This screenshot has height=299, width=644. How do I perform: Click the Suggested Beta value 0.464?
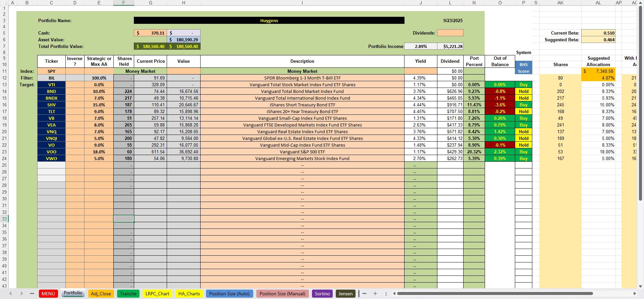point(598,40)
